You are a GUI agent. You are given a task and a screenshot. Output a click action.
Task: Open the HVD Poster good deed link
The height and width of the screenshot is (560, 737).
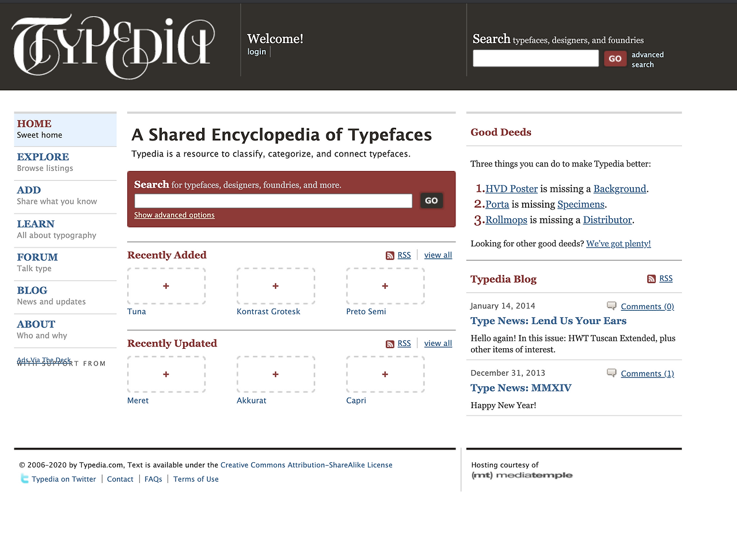(x=511, y=189)
